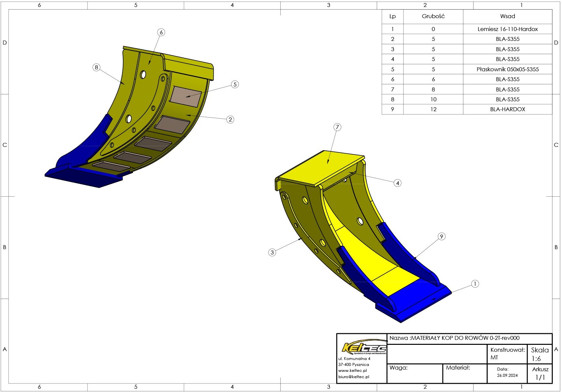The width and height of the screenshot is (562, 392).
Task: Click balloon 5 callout marker
Action: (x=235, y=84)
